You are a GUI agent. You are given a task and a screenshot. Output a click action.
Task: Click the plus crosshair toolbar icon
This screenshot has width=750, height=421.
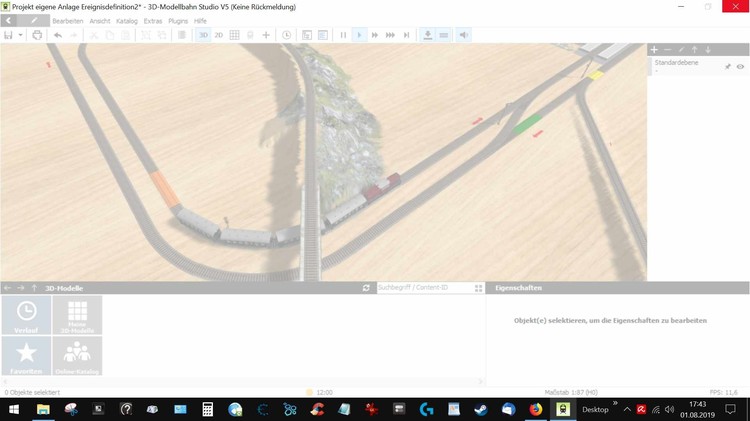(x=266, y=35)
